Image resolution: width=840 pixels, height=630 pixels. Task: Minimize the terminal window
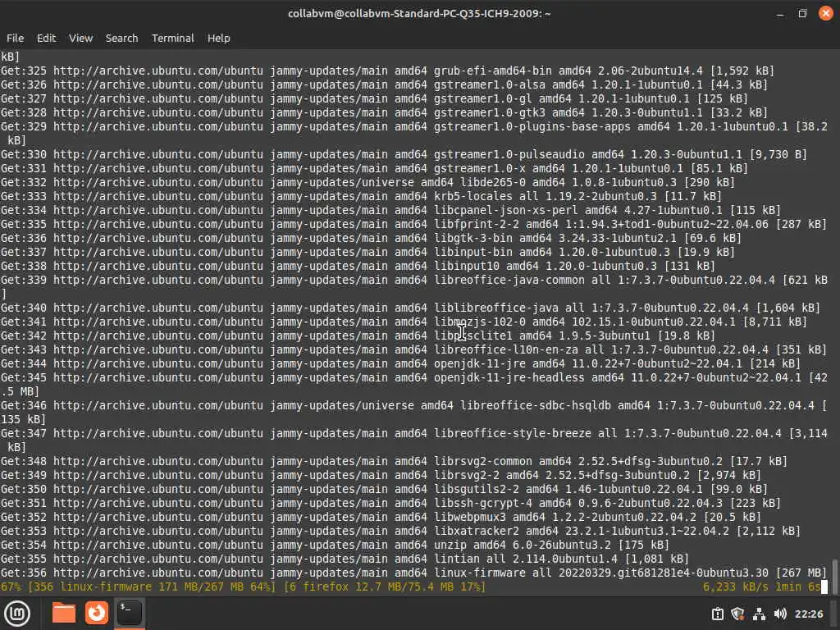[780, 13]
